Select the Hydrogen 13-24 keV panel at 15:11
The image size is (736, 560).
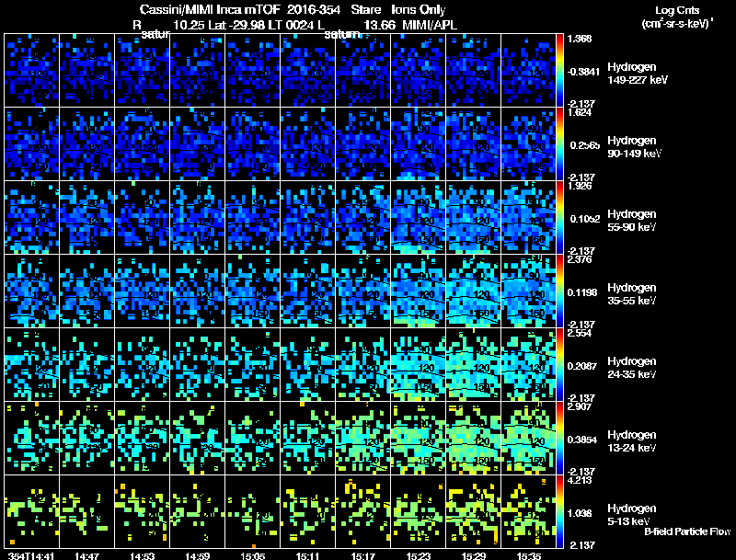(308, 439)
